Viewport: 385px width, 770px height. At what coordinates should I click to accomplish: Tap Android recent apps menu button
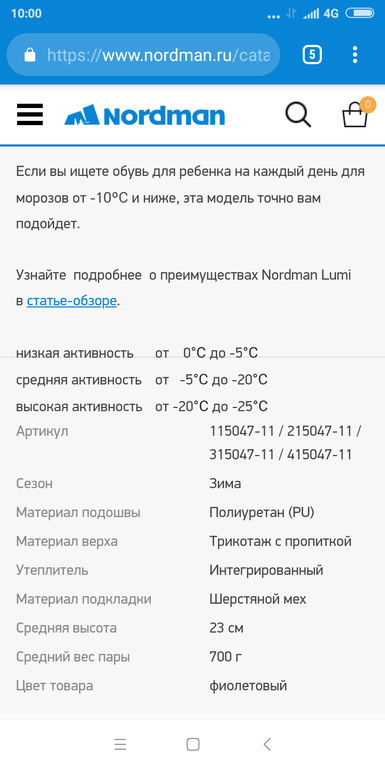tap(120, 744)
